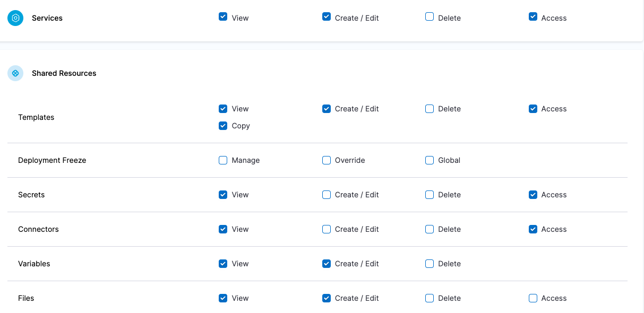Click the Shared Resources heading text

(64, 73)
